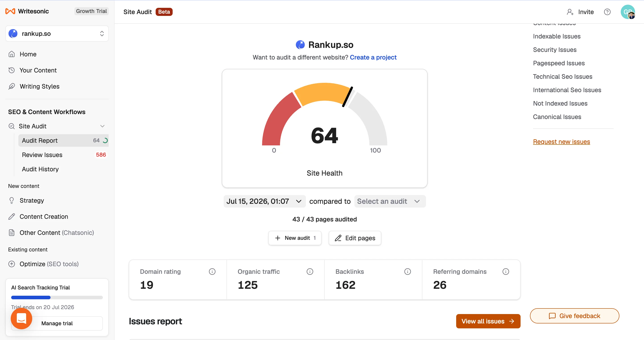Viewport: 644px width, 340px height.
Task: Click Request new issues link
Action: point(561,142)
